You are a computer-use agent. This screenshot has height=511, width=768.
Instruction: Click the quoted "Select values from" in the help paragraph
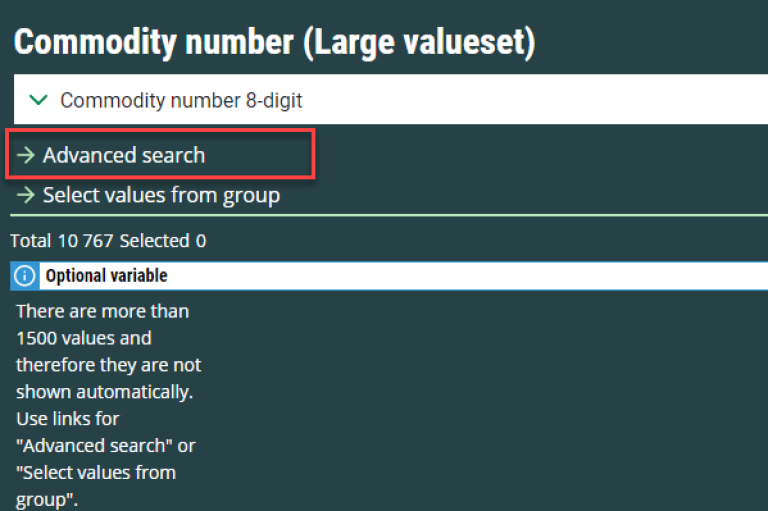pyautogui.click(x=96, y=472)
